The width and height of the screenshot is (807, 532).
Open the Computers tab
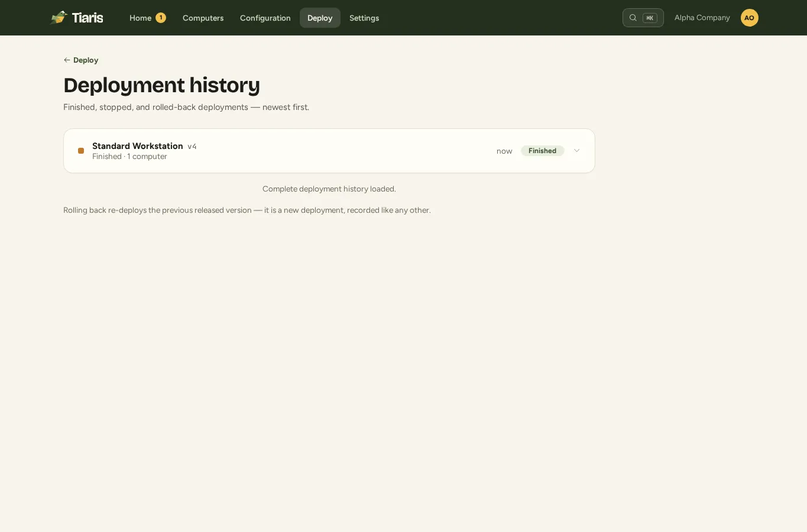click(x=203, y=18)
